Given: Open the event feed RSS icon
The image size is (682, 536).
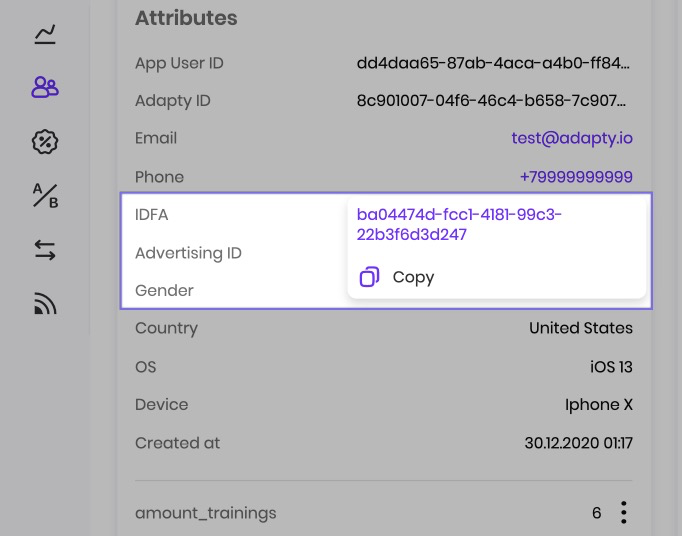Looking at the screenshot, I should [45, 304].
